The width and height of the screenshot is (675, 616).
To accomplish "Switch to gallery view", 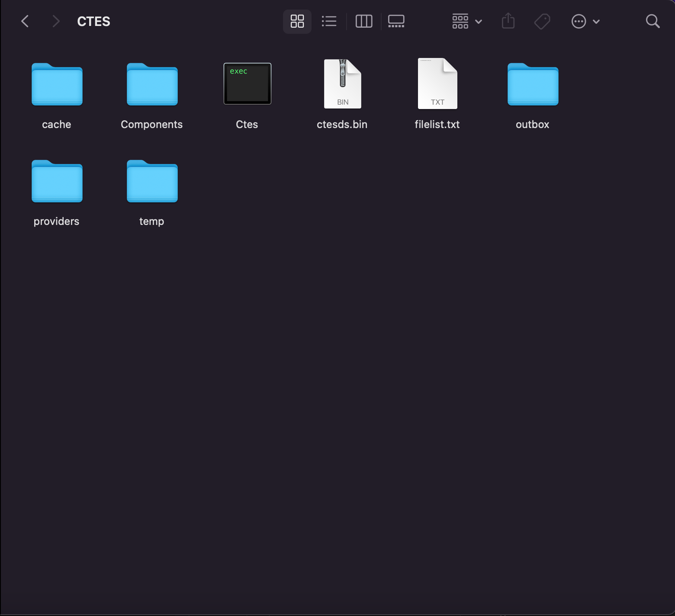I will (396, 21).
